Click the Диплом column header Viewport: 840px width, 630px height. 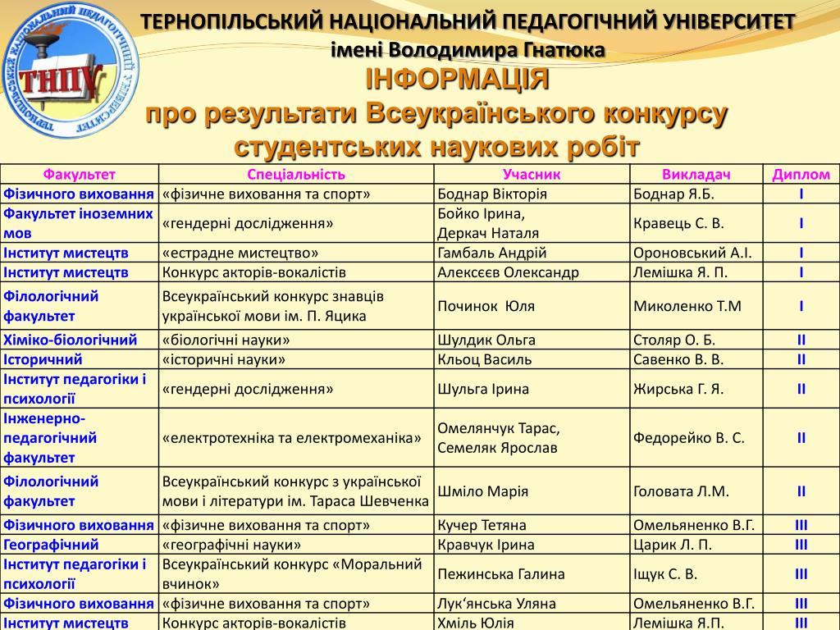(x=801, y=174)
